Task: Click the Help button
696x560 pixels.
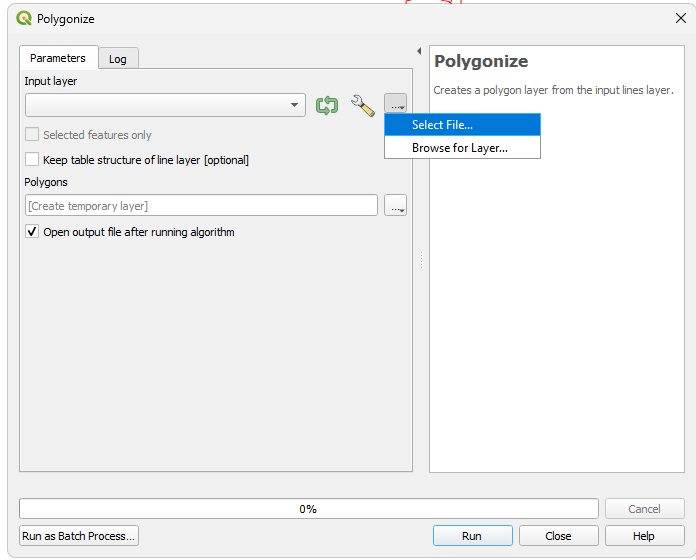Action: (x=644, y=536)
